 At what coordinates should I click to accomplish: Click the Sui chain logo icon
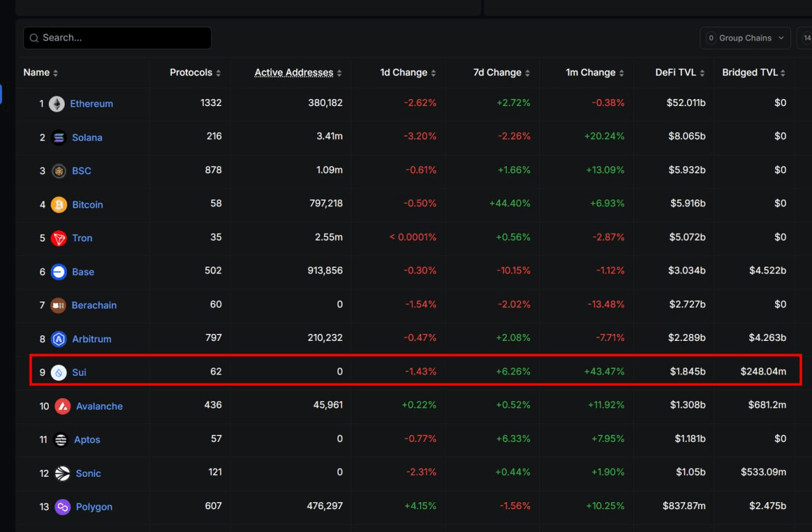tap(59, 373)
